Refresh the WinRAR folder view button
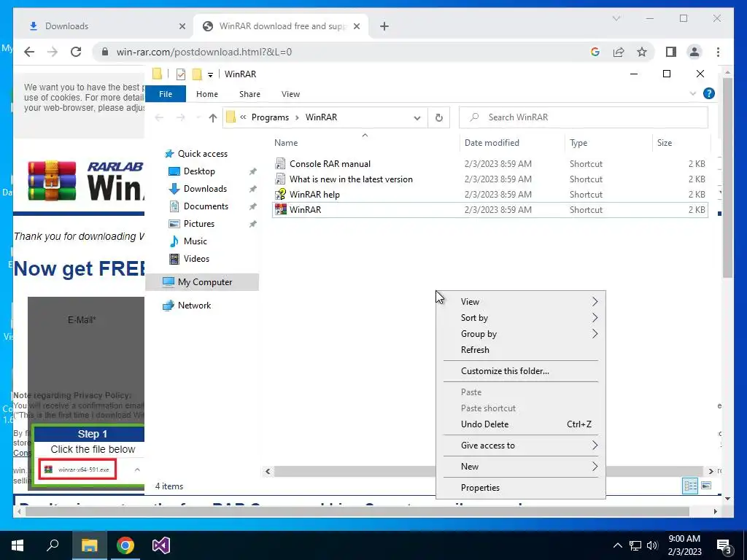Viewport: 747px width, 560px height. 438,117
